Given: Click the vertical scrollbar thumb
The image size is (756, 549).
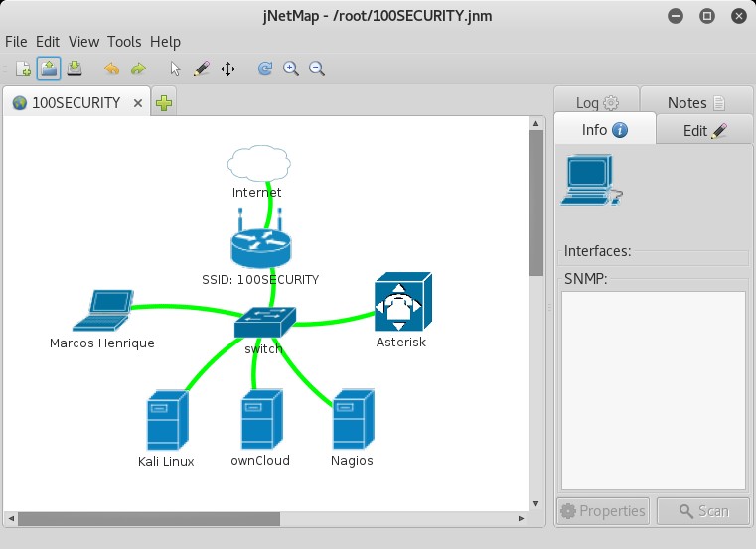Looking at the screenshot, I should point(536,203).
